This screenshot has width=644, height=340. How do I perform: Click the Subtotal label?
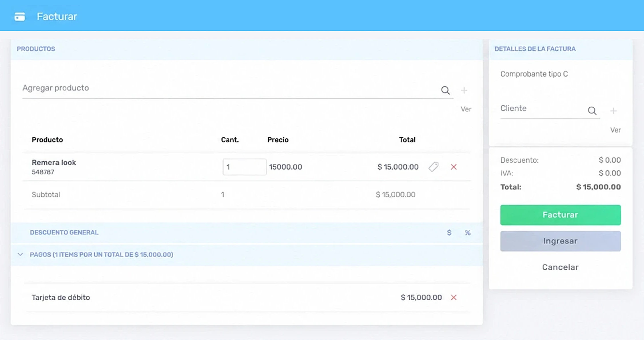coord(46,195)
